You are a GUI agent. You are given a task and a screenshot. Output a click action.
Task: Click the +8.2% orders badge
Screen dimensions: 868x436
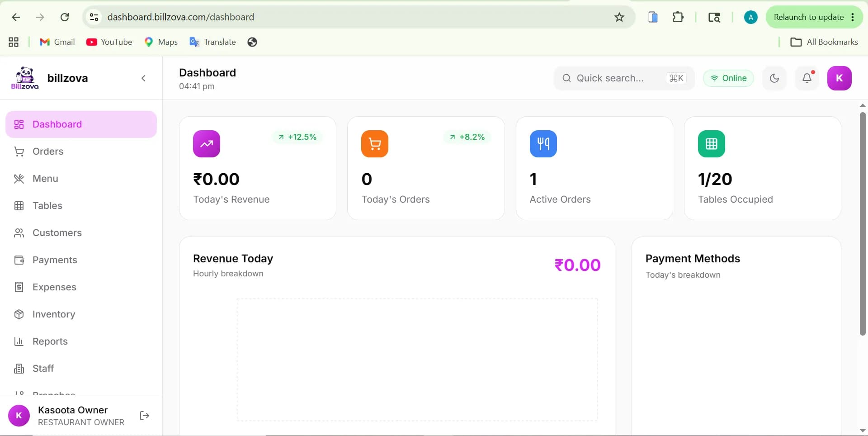pyautogui.click(x=467, y=137)
